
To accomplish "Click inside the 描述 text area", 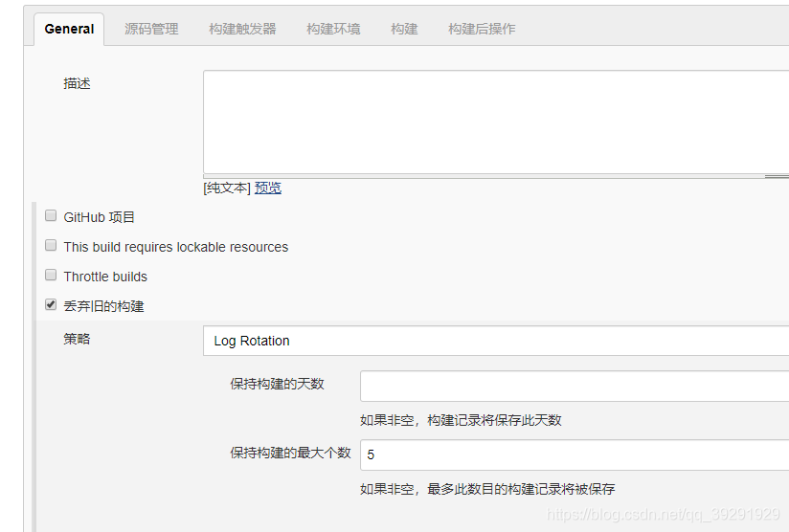I will (x=496, y=122).
